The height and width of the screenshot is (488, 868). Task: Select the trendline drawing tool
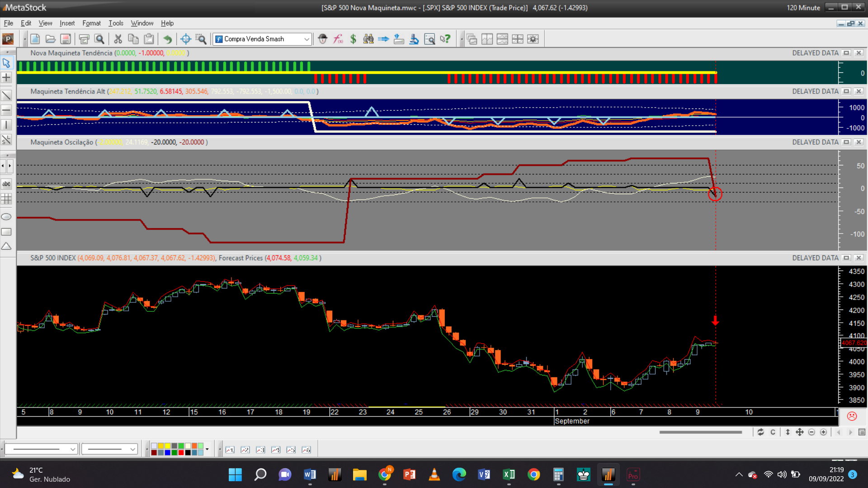click(6, 96)
